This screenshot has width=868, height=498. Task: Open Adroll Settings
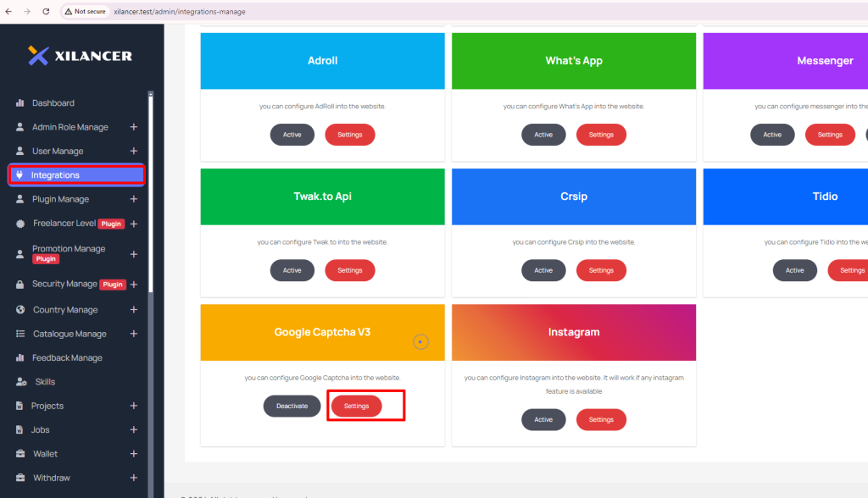click(x=350, y=135)
